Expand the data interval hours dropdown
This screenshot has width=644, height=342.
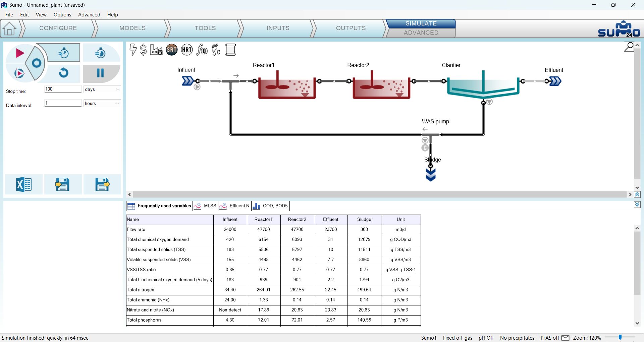coord(102,103)
